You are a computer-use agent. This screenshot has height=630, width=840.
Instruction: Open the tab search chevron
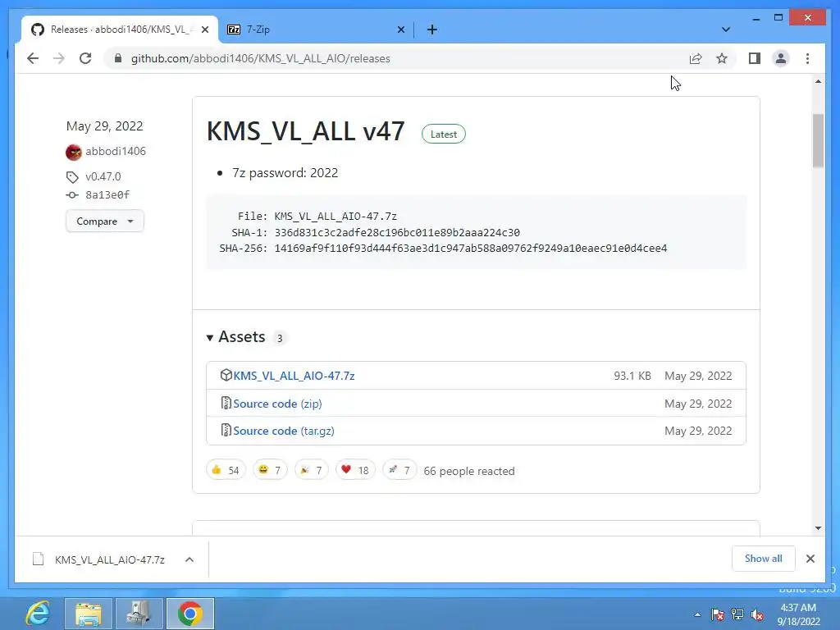725,30
